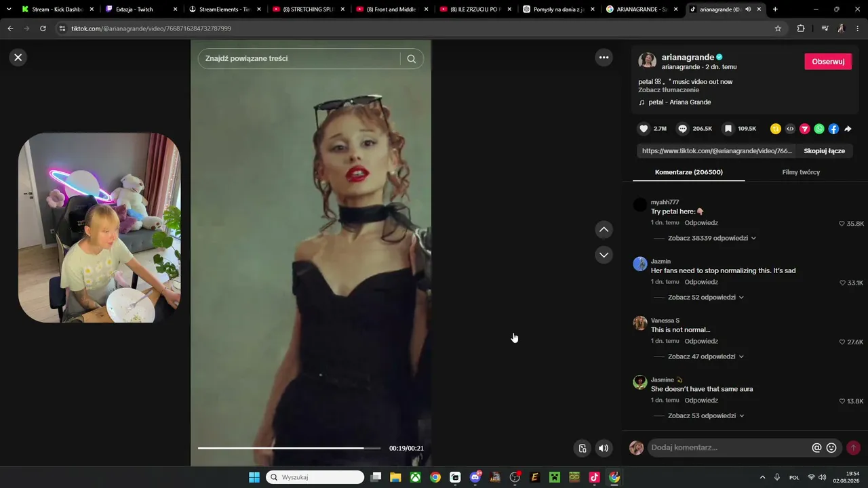Expand 38339 replies under myahh777's comment
Viewport: 868px width, 488px height.
(712, 239)
